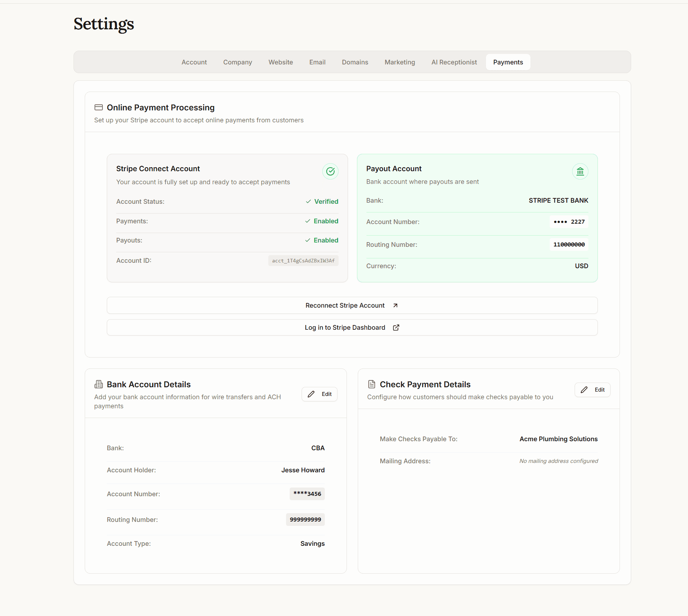Click the pencil icon in Check Payment Details
Screen dimensions: 688x616
[x=584, y=390]
